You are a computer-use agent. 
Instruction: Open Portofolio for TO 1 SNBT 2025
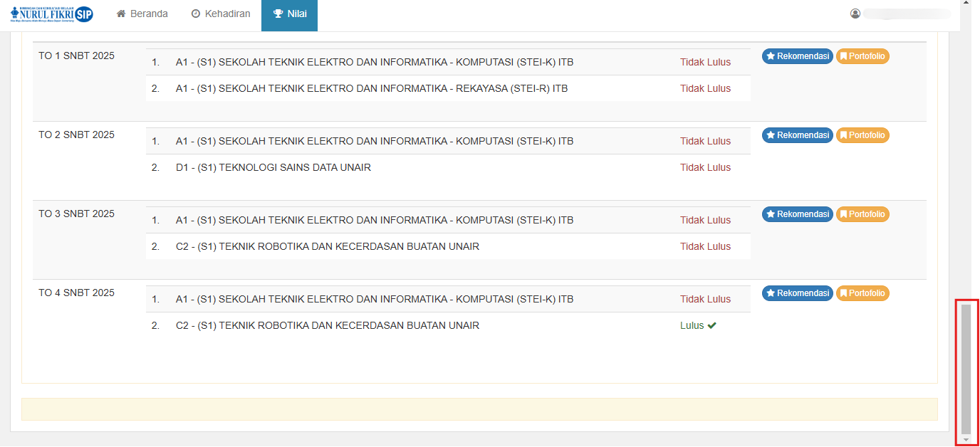pos(862,56)
